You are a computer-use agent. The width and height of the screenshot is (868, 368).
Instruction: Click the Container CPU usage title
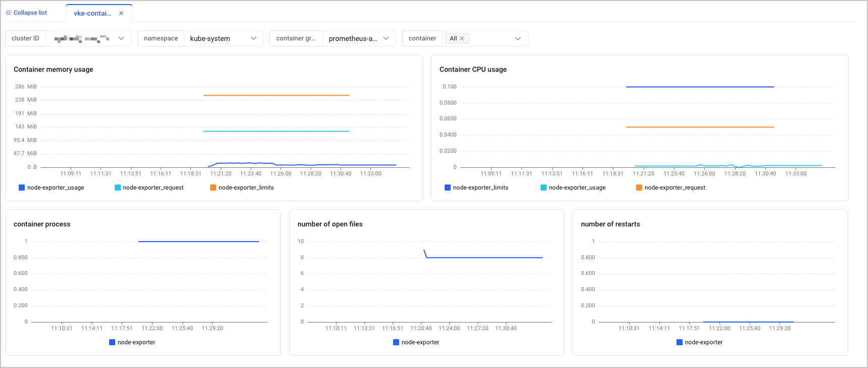(x=473, y=69)
